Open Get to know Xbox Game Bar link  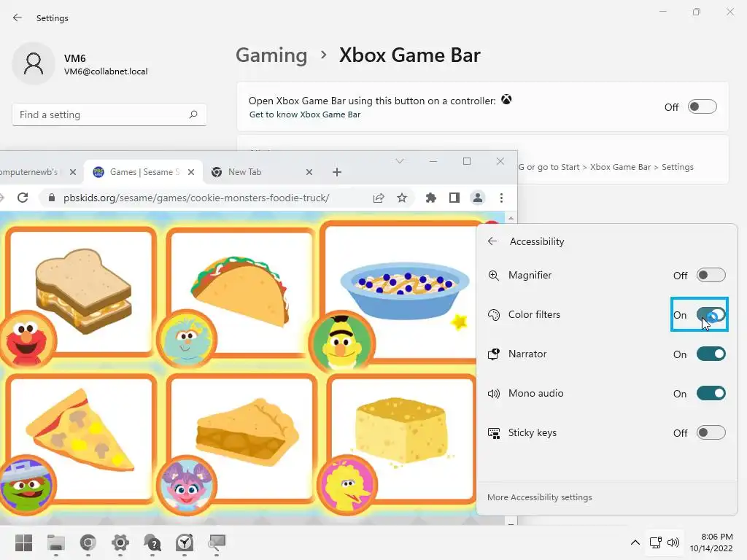[x=305, y=114]
